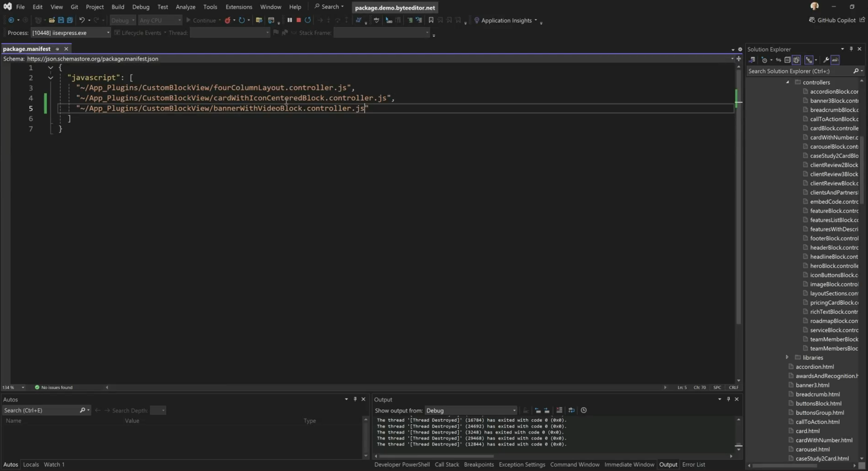
Task: Open the Debug menu
Action: [x=141, y=7]
